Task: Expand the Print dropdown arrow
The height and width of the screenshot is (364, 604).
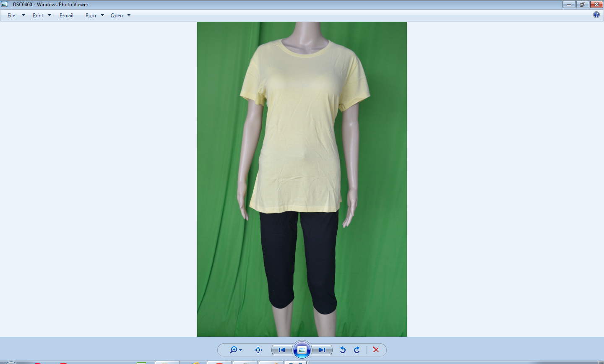Action: click(49, 16)
